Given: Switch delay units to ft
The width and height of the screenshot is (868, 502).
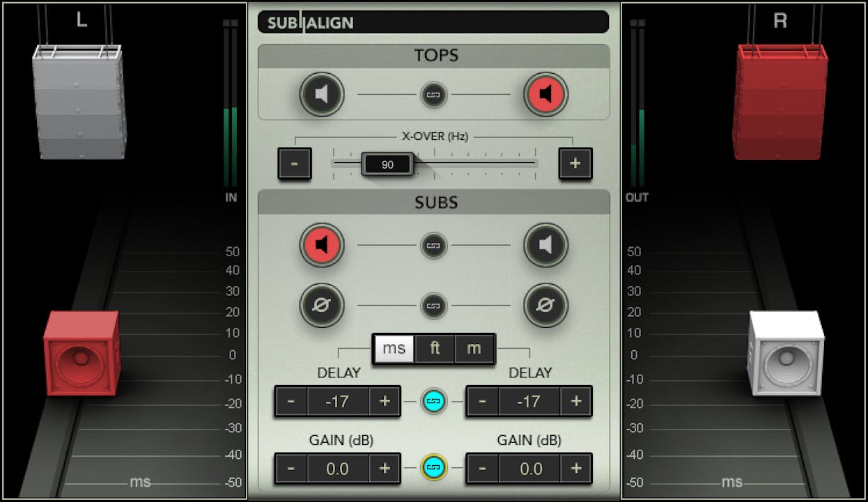Looking at the screenshot, I should coord(434,349).
